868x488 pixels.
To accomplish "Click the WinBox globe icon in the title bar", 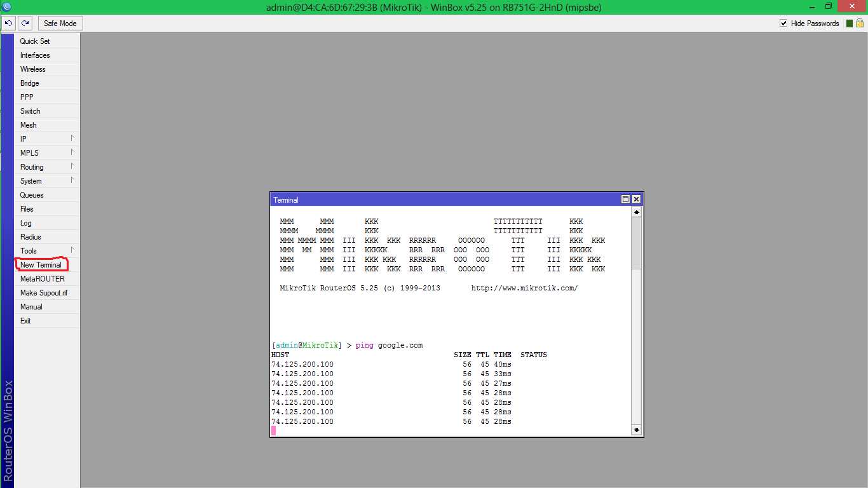I will coord(6,6).
